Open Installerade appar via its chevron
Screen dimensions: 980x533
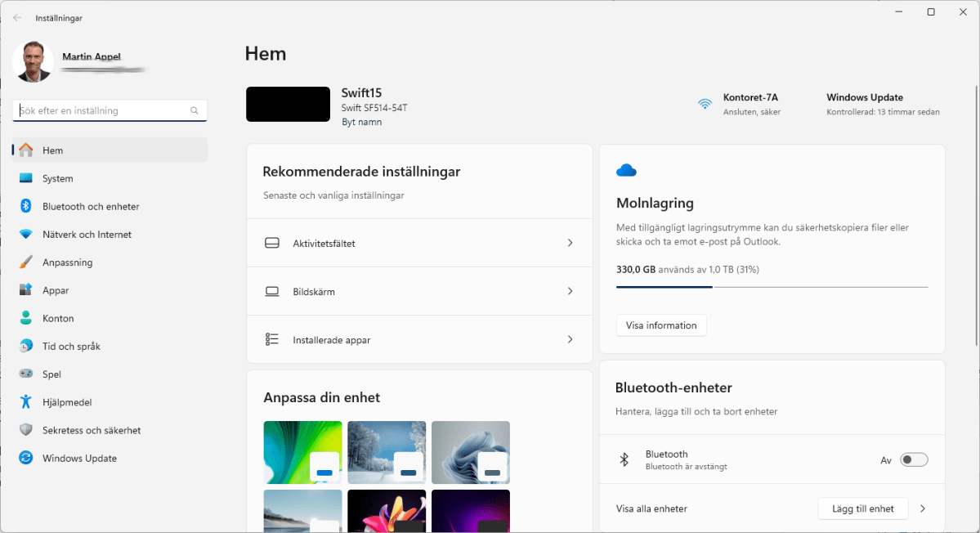(570, 339)
